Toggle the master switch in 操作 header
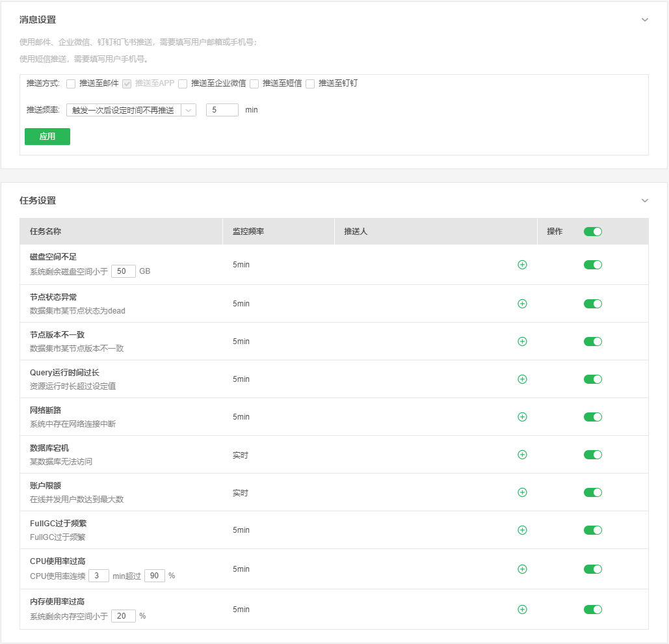669x644 pixels. click(592, 232)
